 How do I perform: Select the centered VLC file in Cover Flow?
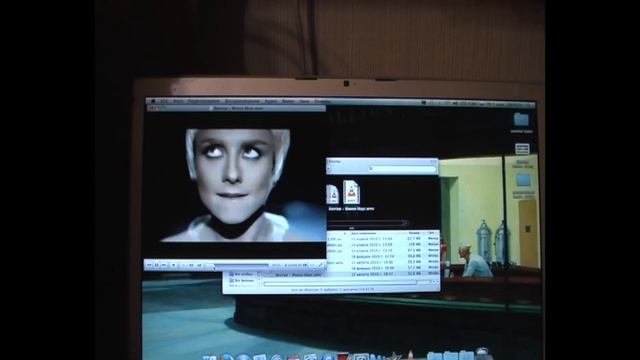tap(351, 192)
